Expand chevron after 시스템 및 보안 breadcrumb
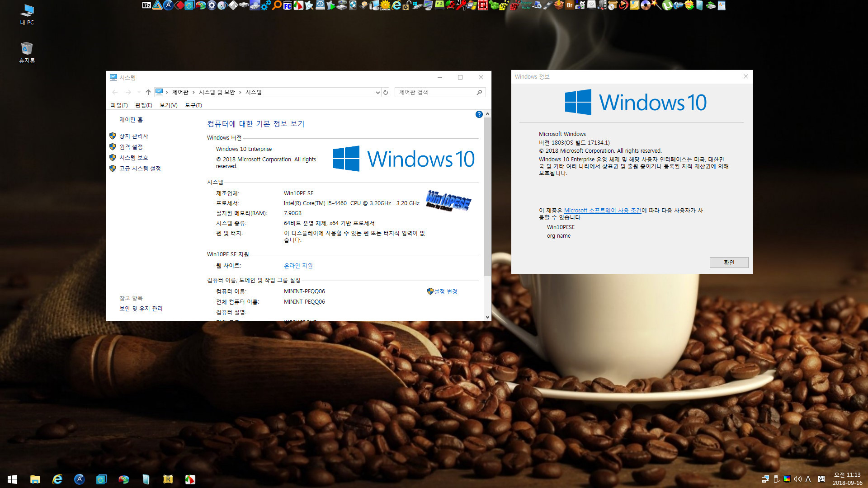 [240, 92]
